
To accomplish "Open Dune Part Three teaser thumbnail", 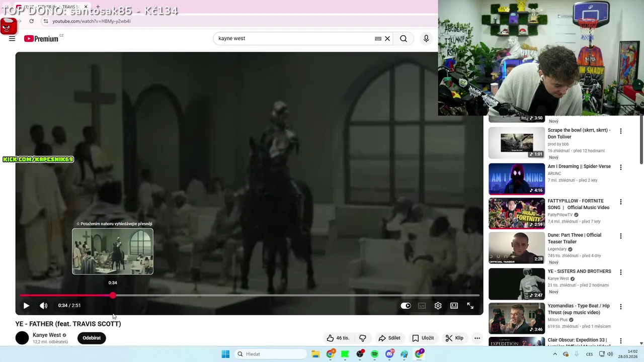I will click(517, 248).
